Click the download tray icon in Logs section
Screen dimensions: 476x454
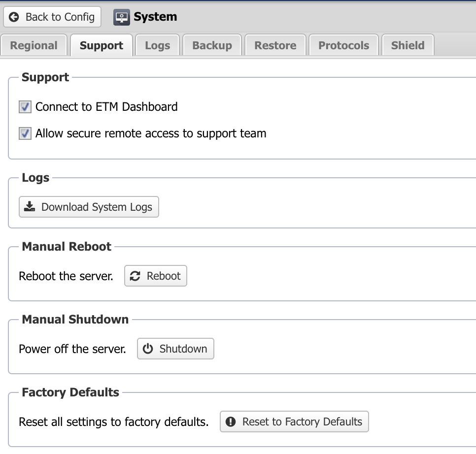coord(30,207)
